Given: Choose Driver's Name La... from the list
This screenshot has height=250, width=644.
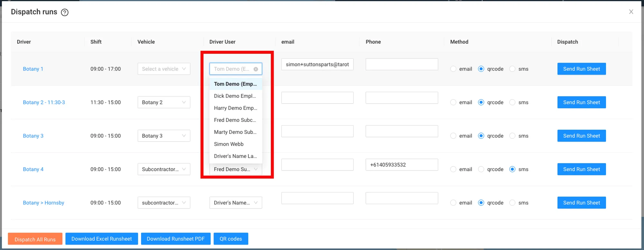Looking at the screenshot, I should 236,156.
